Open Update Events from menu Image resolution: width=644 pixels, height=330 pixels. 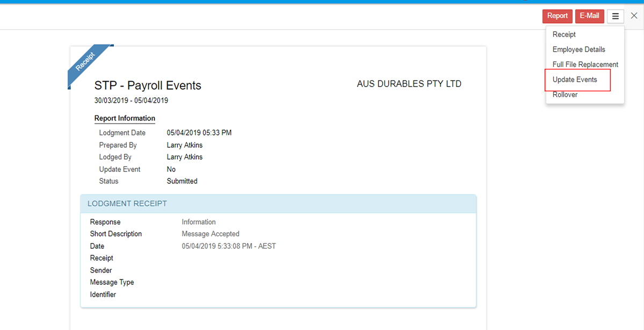575,80
